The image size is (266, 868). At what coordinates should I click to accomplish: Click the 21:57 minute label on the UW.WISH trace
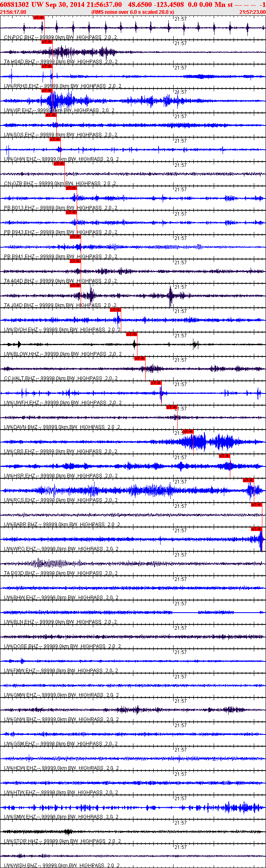[181, 847]
